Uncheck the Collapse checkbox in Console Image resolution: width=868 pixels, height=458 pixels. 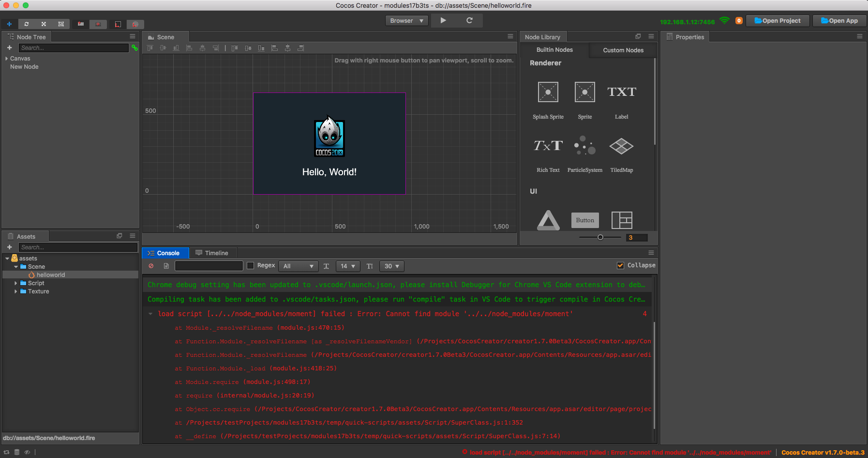[x=620, y=265]
